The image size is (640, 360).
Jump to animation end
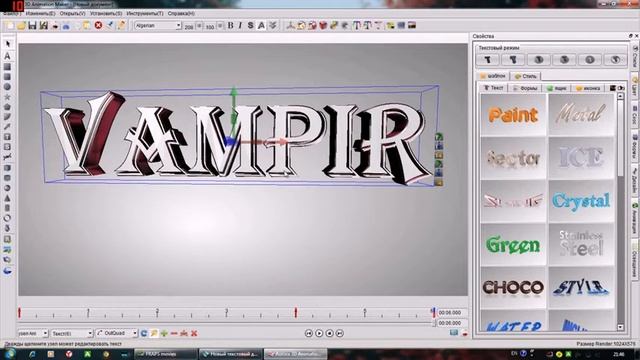(x=340, y=333)
